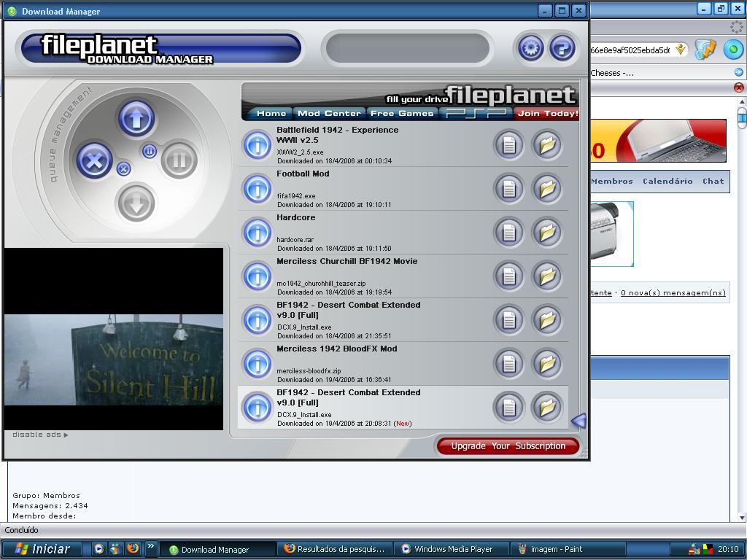Switch to imagem - Paint taskbar item
The width and height of the screenshot is (747, 560).
(567, 549)
